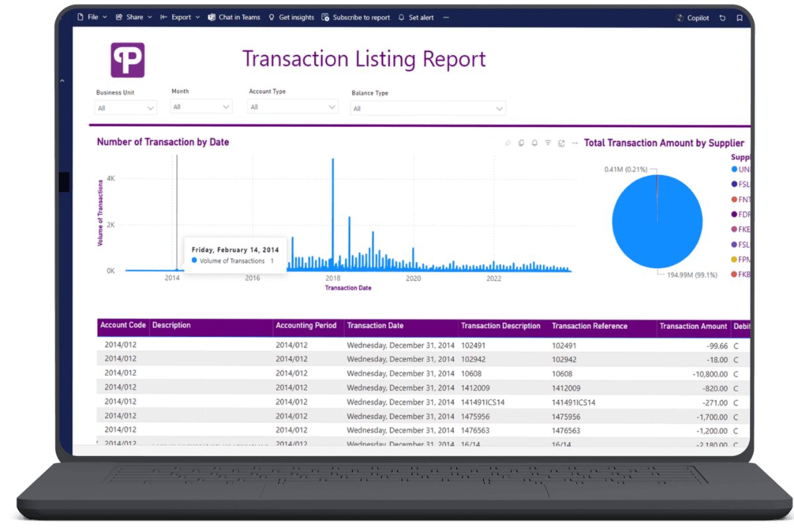Click Get insights lightbulb button
The image size is (794, 532).
291,17
